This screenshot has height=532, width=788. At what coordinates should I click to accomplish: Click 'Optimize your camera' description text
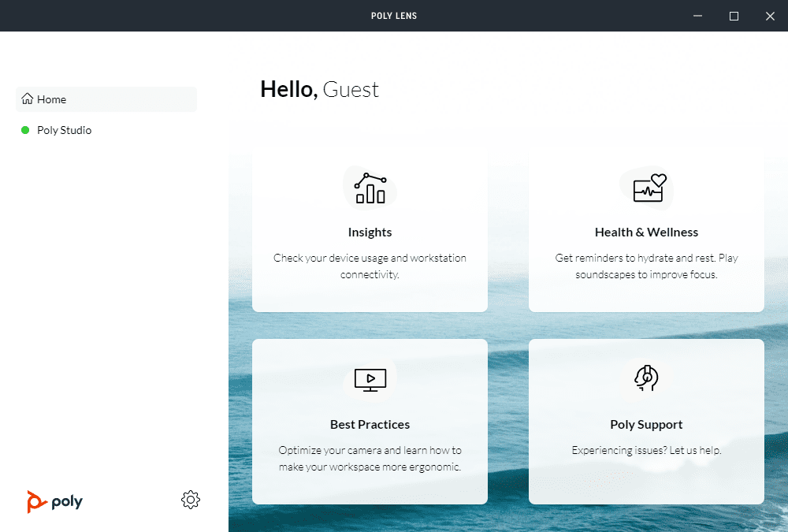pyautogui.click(x=370, y=458)
